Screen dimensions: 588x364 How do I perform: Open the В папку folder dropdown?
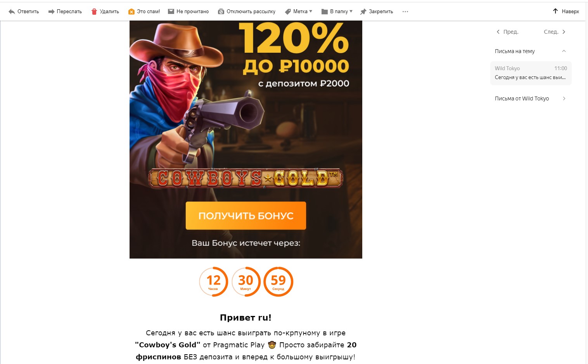(x=337, y=12)
